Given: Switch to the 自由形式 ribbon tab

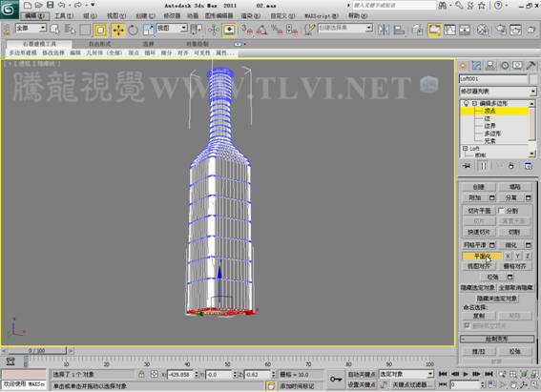Looking at the screenshot, I should (x=100, y=44).
